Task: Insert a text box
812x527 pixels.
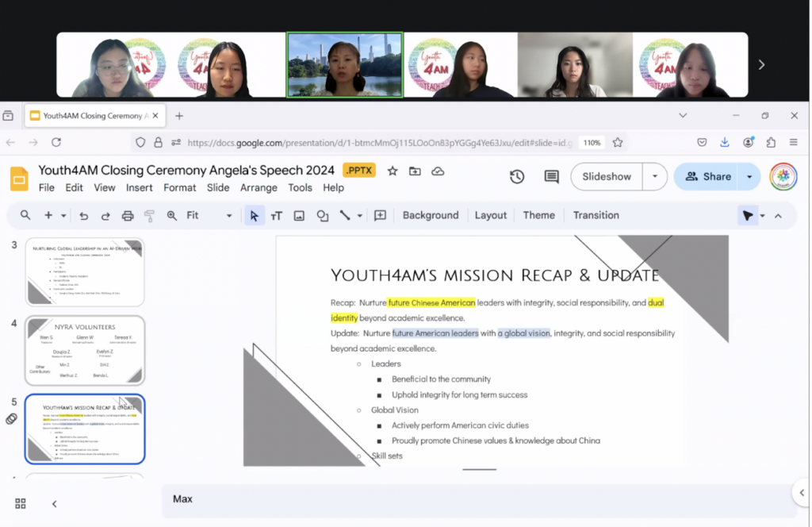Action: pyautogui.click(x=277, y=216)
